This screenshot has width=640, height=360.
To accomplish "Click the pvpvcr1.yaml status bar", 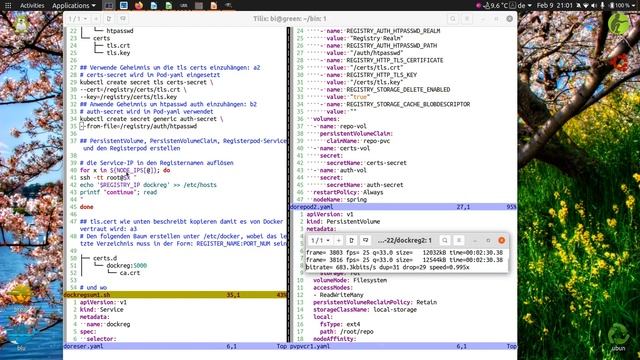I will tap(403, 346).
